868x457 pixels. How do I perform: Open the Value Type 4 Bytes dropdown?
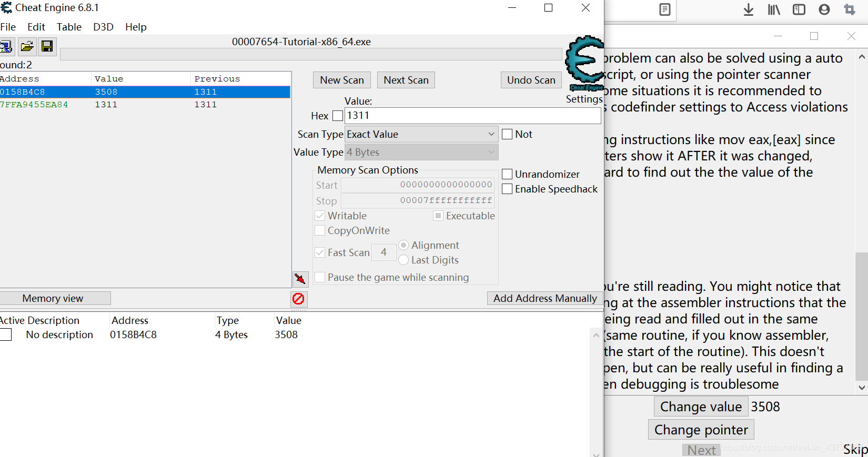tap(421, 152)
